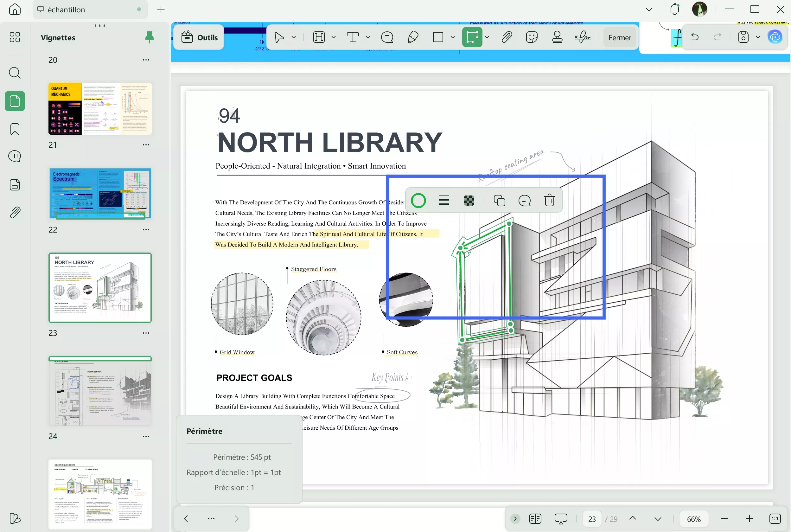Attach a file using the paperclip tool
Image resolution: width=791 pixels, height=532 pixels.
(507, 37)
